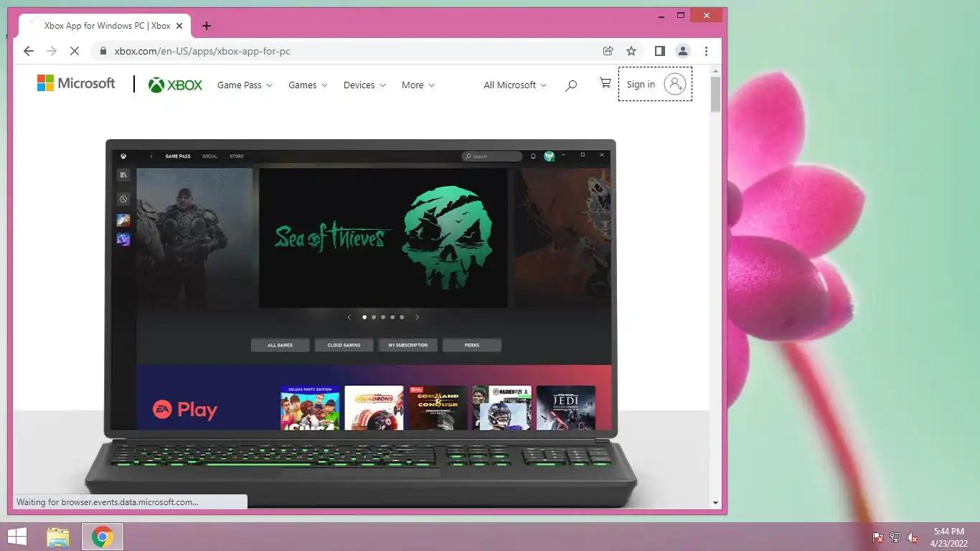Viewport: 980px width, 551px height.
Task: Click Chrome taskbar icon
Action: coord(103,537)
